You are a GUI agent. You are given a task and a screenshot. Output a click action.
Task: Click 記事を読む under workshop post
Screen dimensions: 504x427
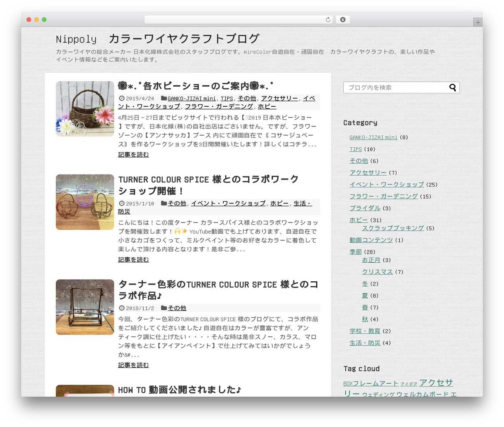pos(133,260)
